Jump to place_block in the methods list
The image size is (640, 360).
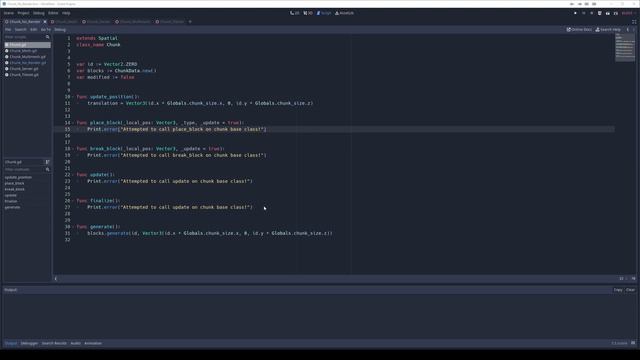(14, 183)
